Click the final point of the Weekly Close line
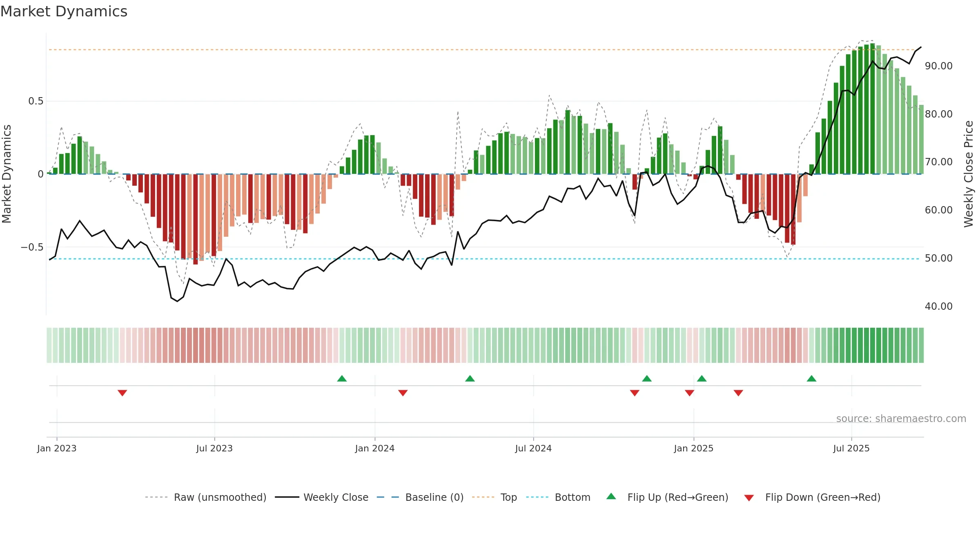This screenshot has width=980, height=551. 921,47
